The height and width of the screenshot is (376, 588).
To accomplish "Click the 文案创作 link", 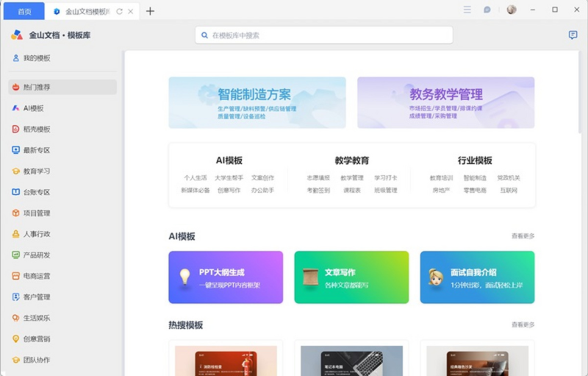I will click(x=262, y=177).
